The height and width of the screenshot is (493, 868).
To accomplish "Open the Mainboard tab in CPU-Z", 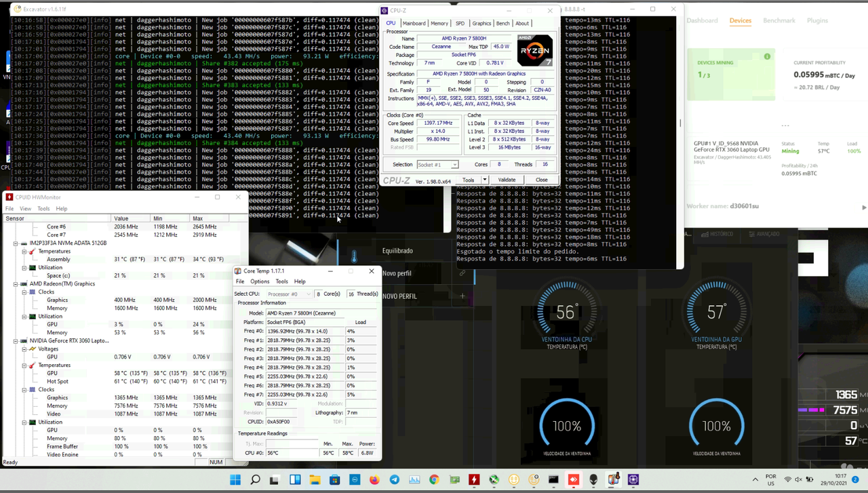I will click(414, 23).
